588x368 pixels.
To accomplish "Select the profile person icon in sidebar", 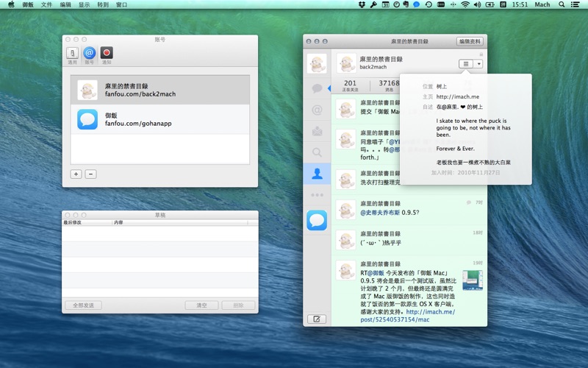I will [x=317, y=174].
